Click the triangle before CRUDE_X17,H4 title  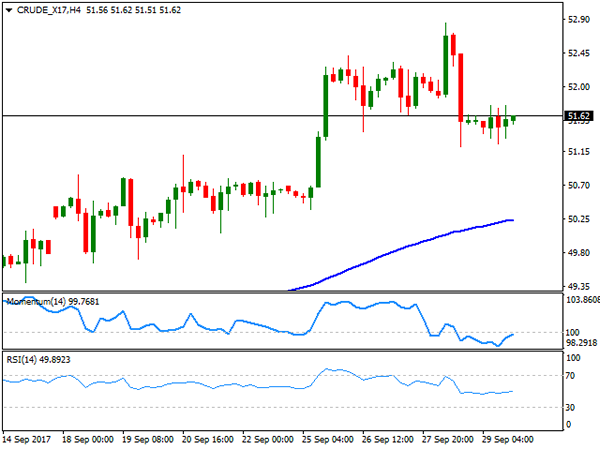(9, 10)
